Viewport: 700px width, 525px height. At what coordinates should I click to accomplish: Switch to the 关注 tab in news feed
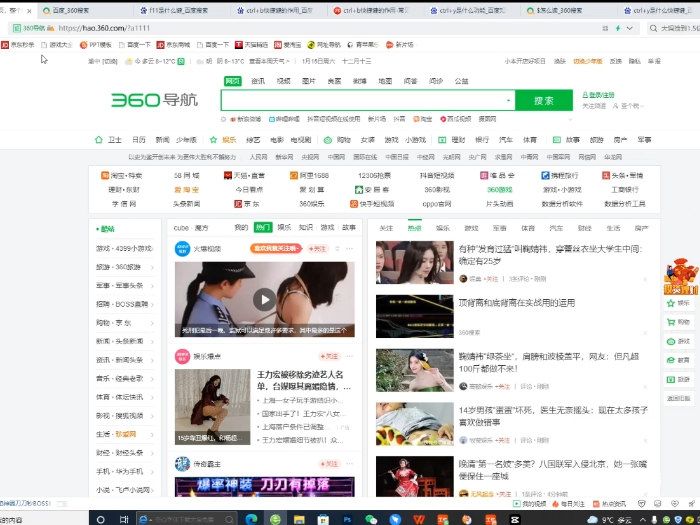tap(386, 228)
